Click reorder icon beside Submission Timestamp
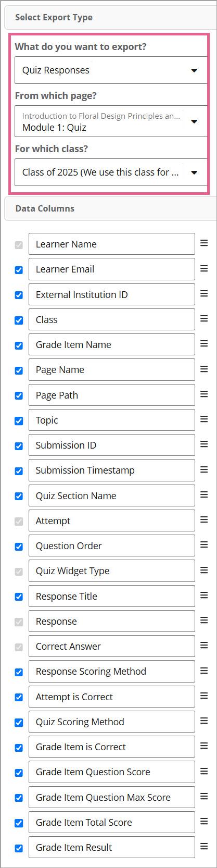The height and width of the screenshot is (868, 217). (x=204, y=469)
